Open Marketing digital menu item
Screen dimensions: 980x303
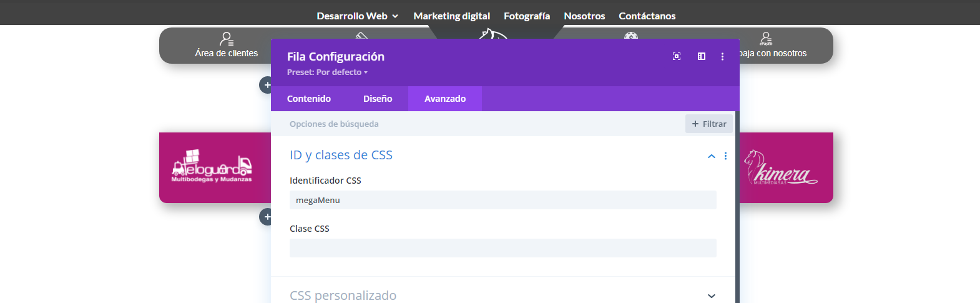coord(451,16)
